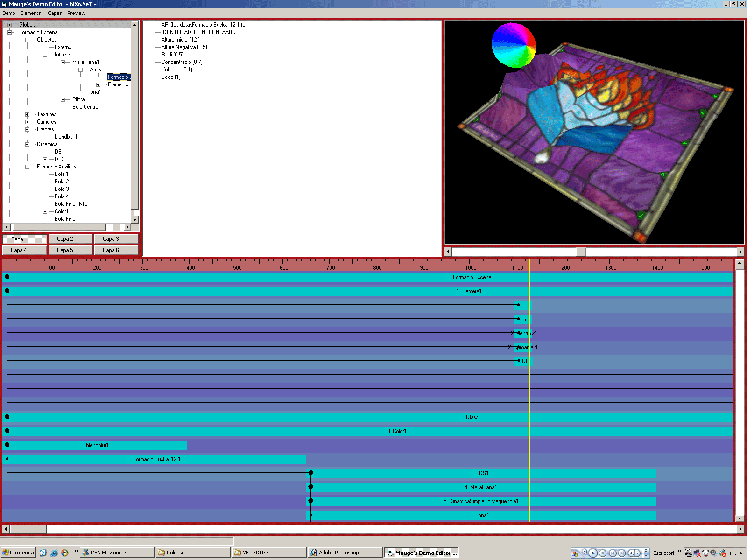The width and height of the screenshot is (747, 560).
Task: Open the Preview menu
Action: [x=76, y=13]
